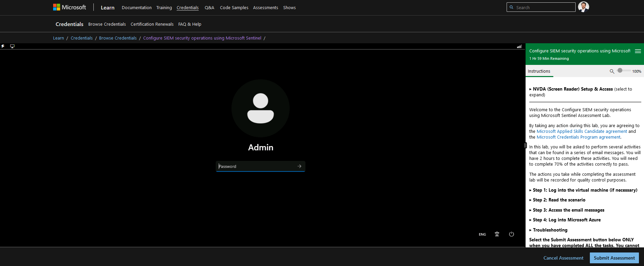Adjust the instructions zoom slider
This screenshot has width=644, height=266.
tap(624, 71)
